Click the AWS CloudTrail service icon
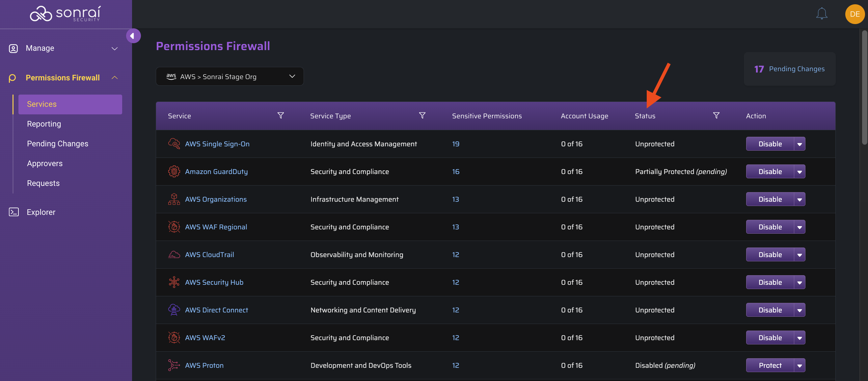The height and width of the screenshot is (381, 868). 174,254
